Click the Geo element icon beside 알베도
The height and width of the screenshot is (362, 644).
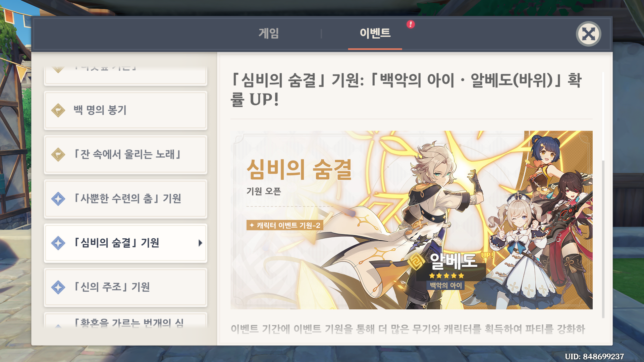416,261
